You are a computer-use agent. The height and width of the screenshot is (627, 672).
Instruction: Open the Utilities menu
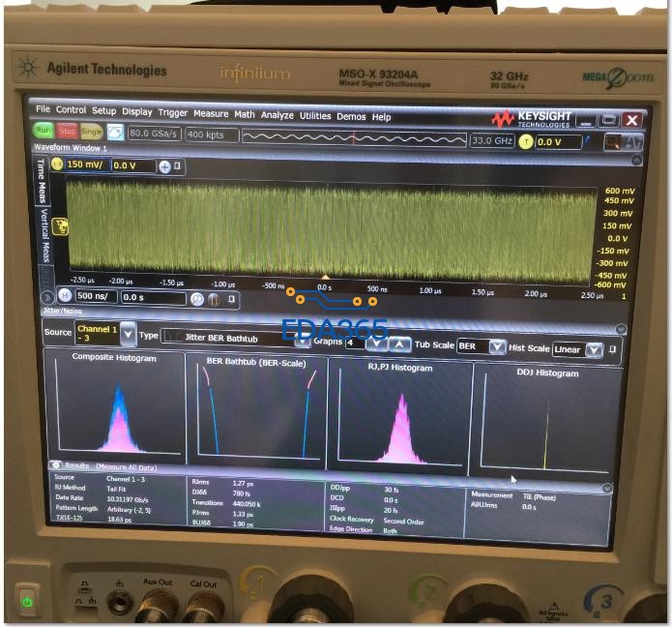point(315,116)
